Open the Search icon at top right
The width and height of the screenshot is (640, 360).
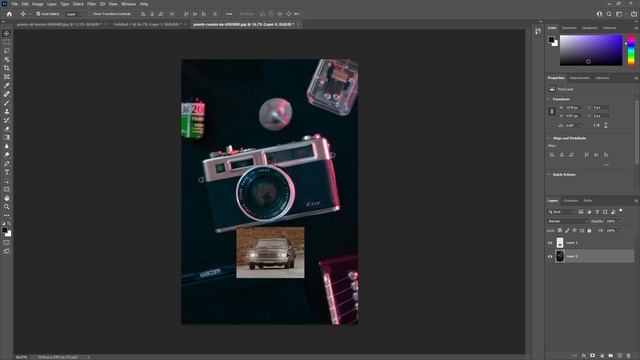coord(609,14)
